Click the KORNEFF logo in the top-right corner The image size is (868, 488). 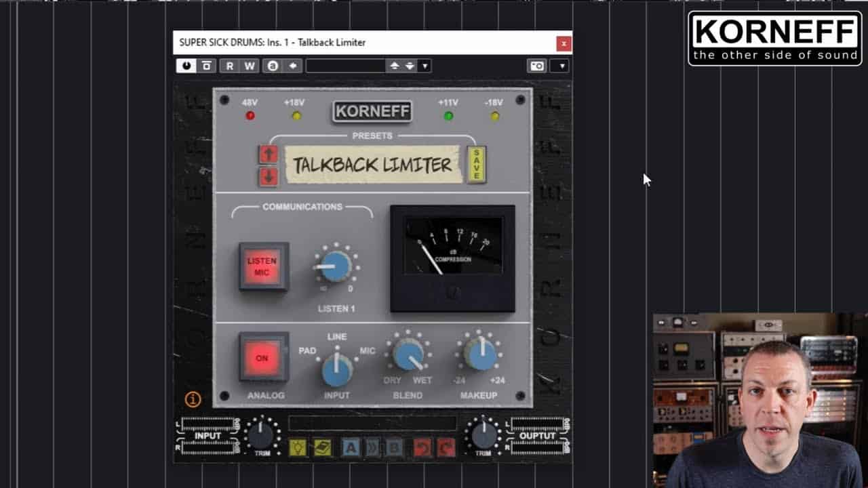coord(775,38)
